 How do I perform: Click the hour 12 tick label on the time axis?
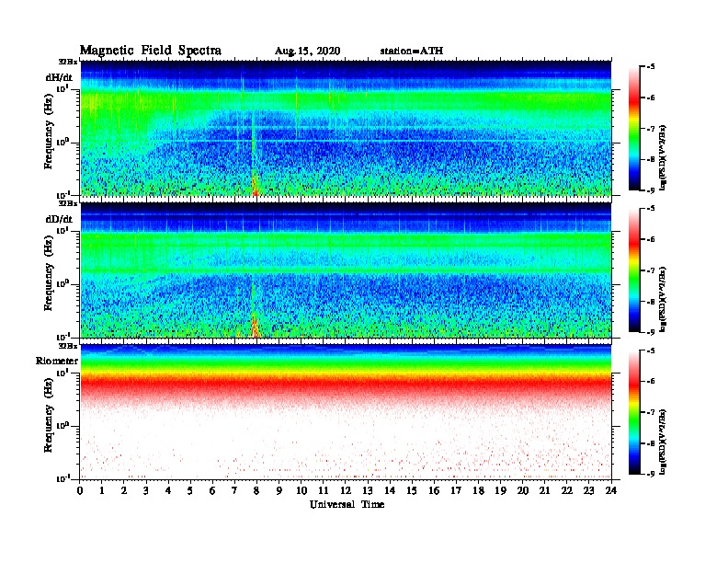[x=346, y=490]
